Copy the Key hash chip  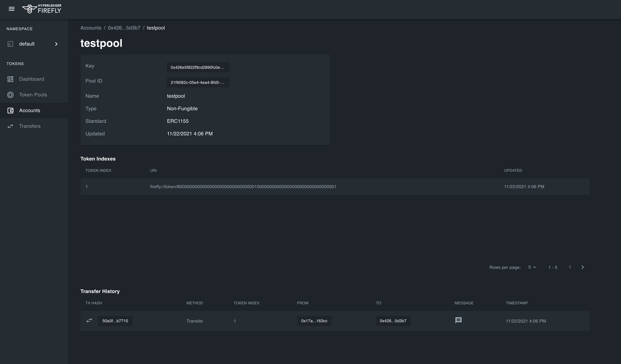click(x=198, y=67)
